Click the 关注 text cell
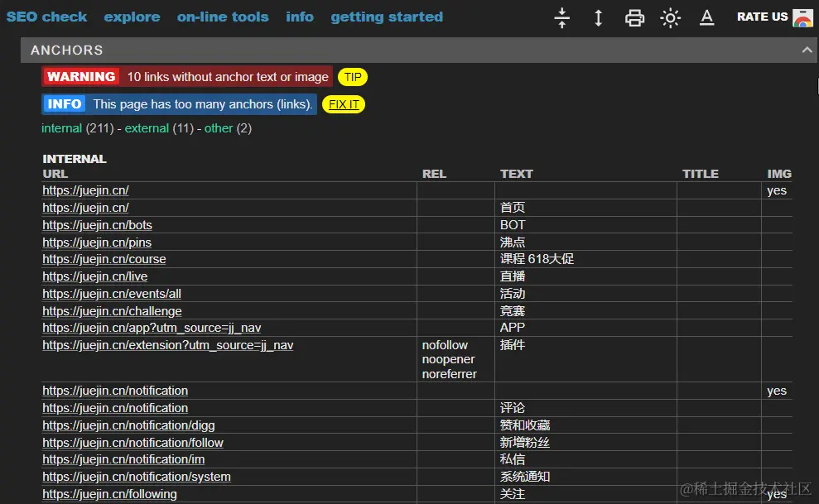The height and width of the screenshot is (504, 819). coord(513,493)
